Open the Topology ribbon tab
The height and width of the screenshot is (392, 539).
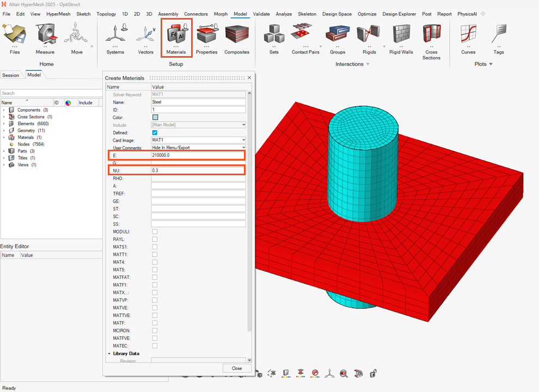click(106, 14)
